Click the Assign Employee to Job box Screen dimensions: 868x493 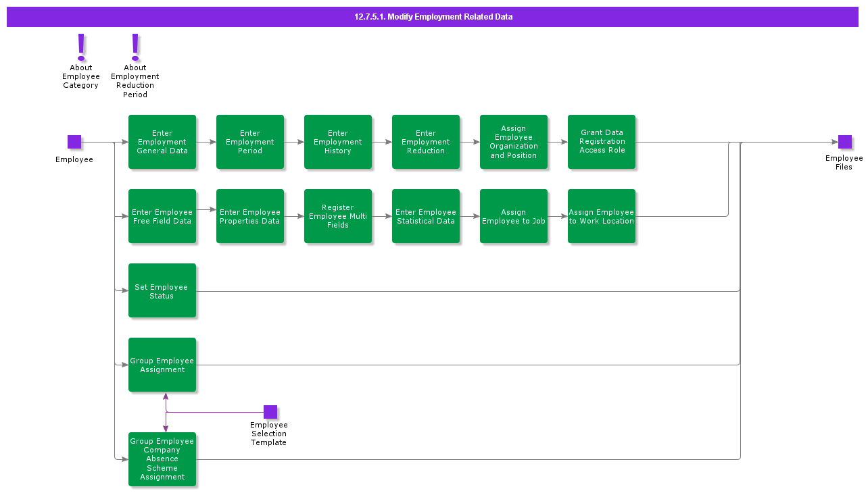[514, 216]
